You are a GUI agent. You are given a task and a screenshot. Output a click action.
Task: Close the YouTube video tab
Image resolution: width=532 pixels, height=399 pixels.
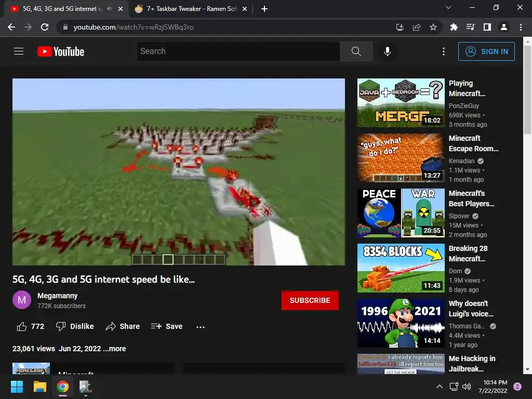(121, 9)
